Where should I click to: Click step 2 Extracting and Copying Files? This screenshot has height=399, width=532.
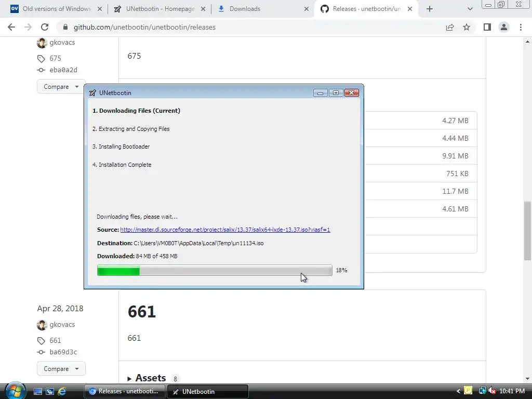click(131, 129)
